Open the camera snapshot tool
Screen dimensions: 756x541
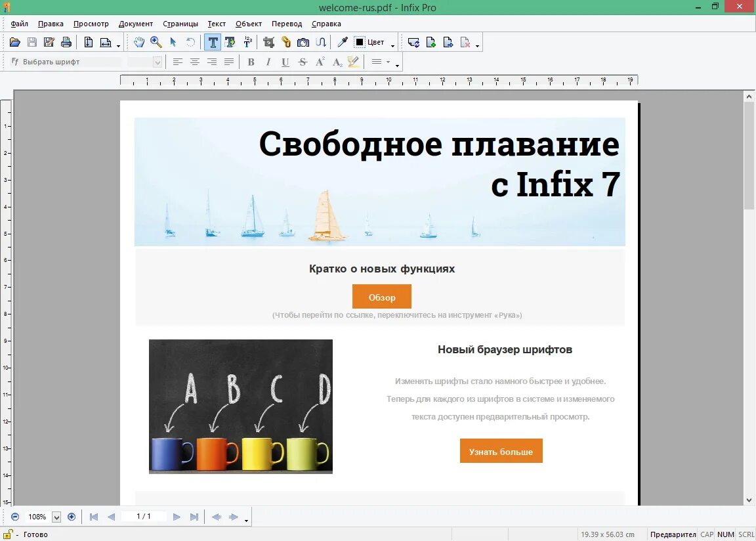pyautogui.click(x=303, y=42)
